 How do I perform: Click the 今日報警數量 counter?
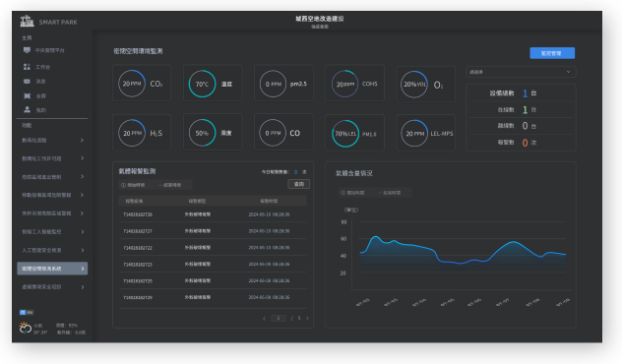coord(283,172)
